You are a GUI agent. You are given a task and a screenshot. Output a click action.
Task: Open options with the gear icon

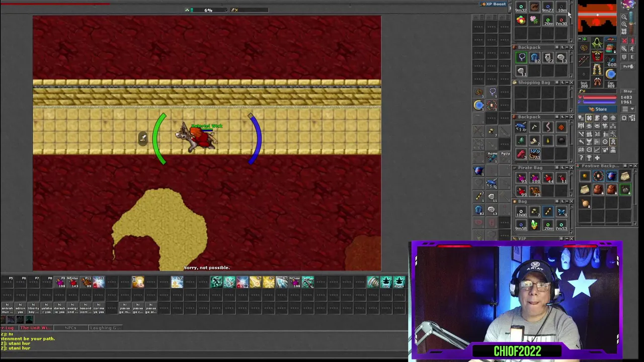[624, 118]
